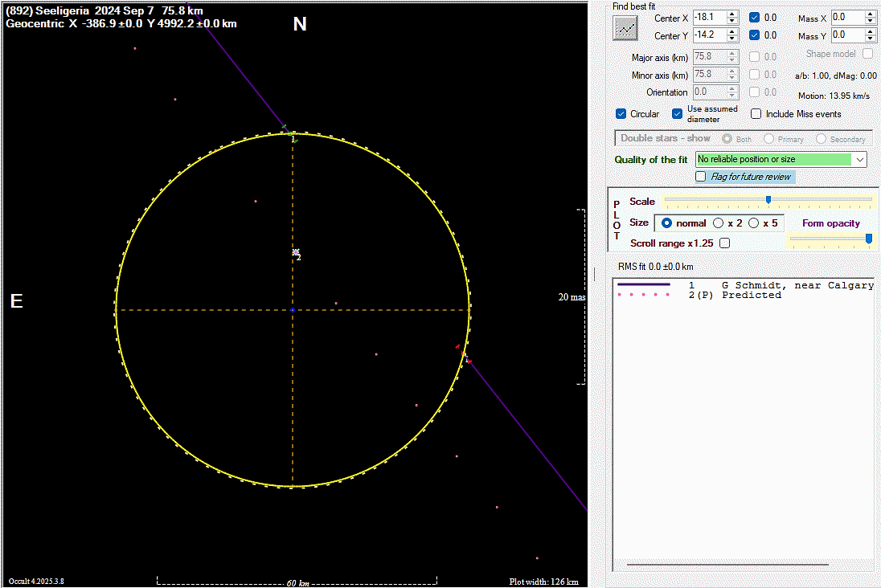Select the x 2 plot size
The width and height of the screenshot is (881, 588).
pos(718,223)
